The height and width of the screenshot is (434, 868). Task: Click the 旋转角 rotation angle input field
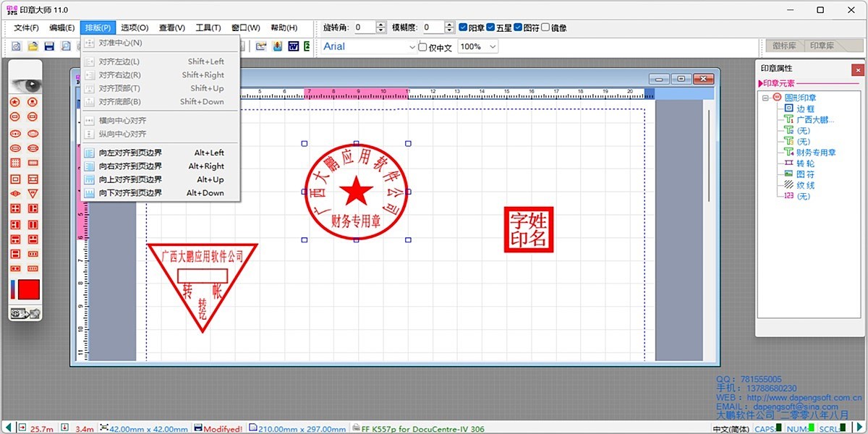coord(365,27)
